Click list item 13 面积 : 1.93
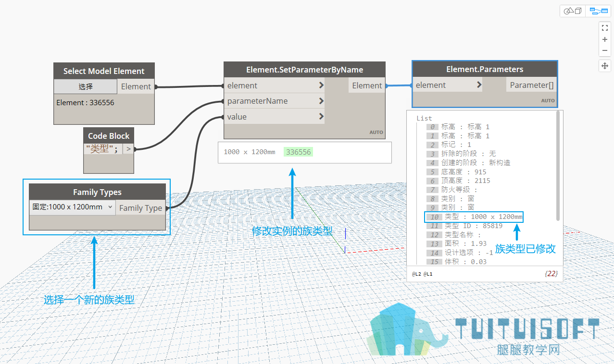Viewport: 614px width, 364px height. coord(457,243)
